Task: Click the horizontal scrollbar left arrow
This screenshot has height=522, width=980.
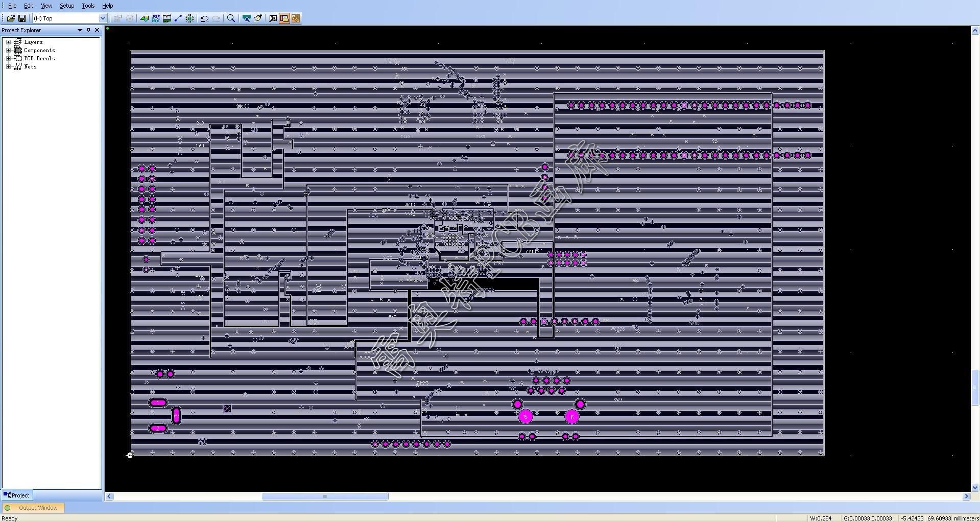Action: [109, 496]
